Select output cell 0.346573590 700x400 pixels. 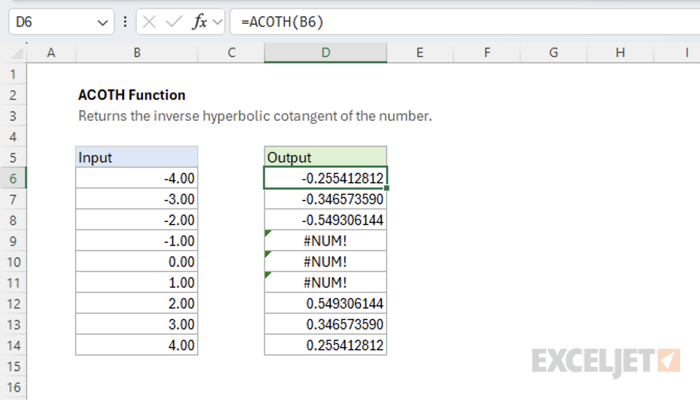[325, 325]
